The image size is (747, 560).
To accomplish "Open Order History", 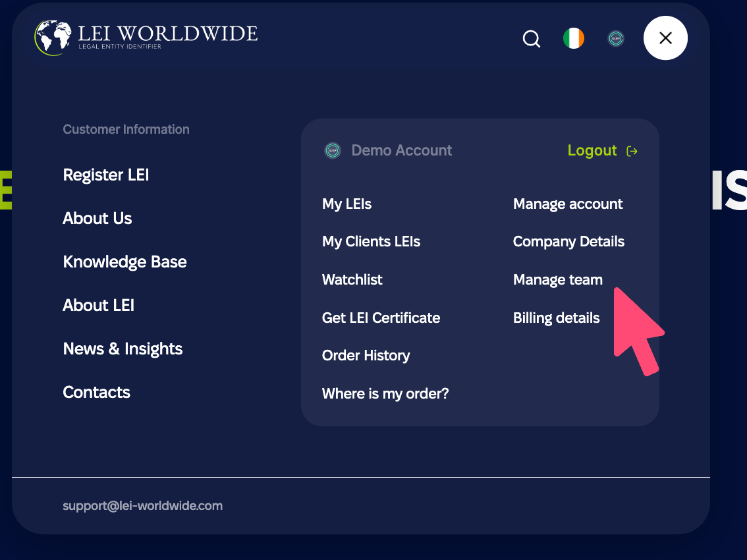I will (366, 356).
